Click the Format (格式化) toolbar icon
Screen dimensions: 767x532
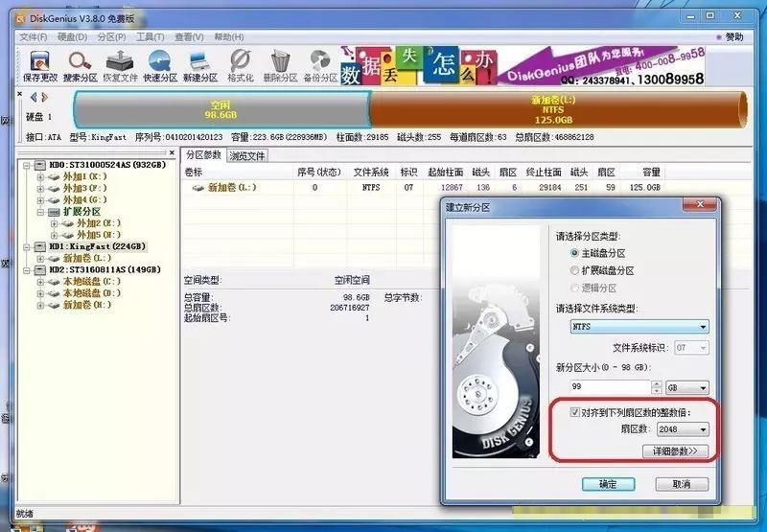pos(241,66)
